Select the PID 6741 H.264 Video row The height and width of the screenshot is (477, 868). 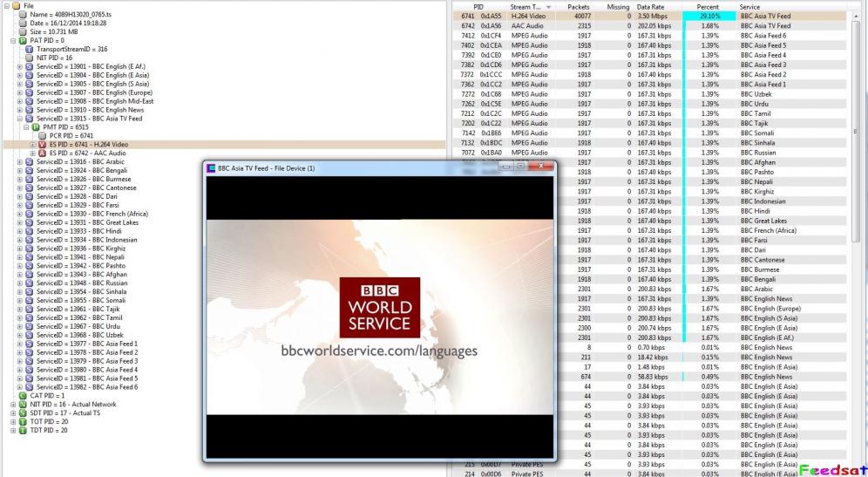coord(650,16)
